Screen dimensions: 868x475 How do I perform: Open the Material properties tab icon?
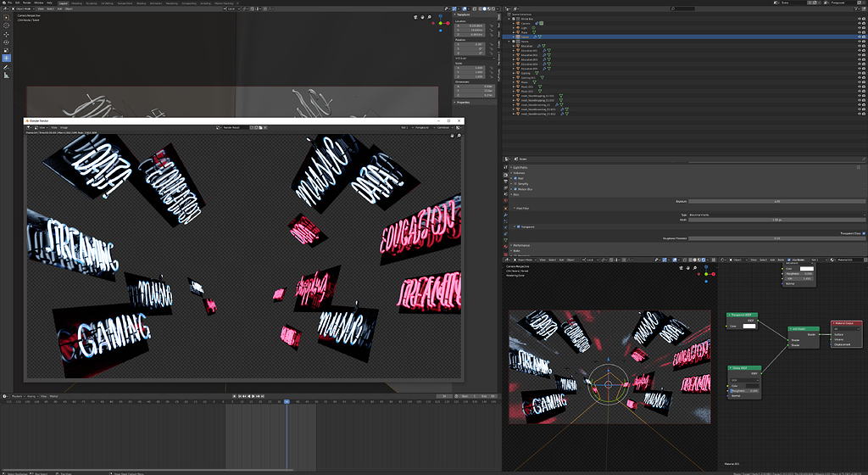[x=505, y=246]
